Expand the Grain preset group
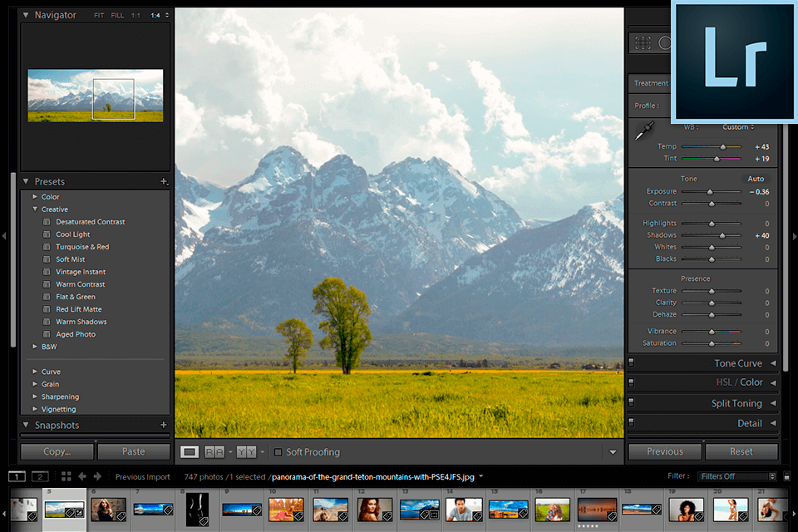 pyautogui.click(x=35, y=384)
